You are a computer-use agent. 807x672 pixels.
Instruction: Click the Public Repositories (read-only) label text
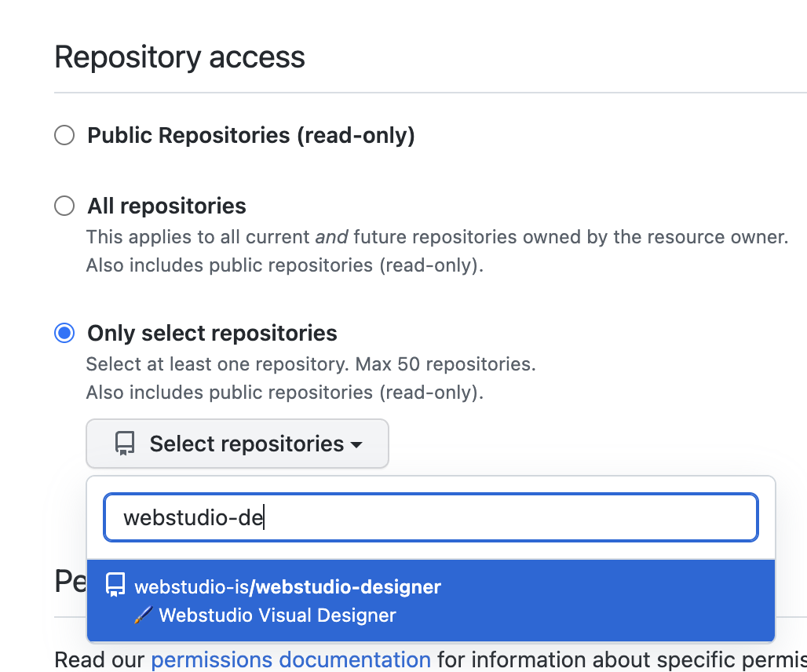pyautogui.click(x=251, y=136)
